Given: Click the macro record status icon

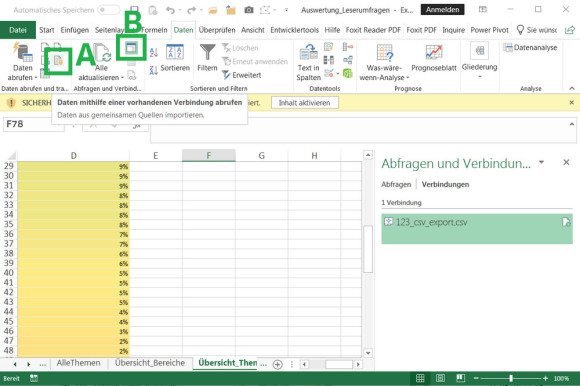Looking at the screenshot, I should click(34, 378).
